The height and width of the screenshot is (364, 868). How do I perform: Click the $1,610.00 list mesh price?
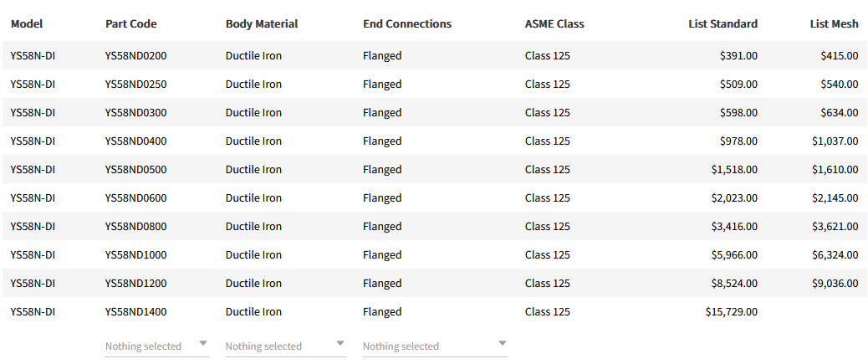click(x=835, y=170)
